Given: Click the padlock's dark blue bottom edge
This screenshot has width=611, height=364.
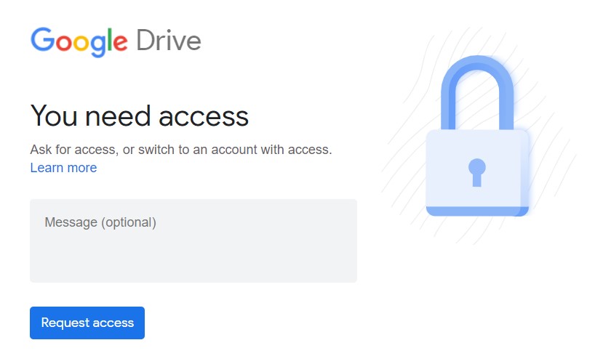Looking at the screenshot, I should pyautogui.click(x=477, y=211).
